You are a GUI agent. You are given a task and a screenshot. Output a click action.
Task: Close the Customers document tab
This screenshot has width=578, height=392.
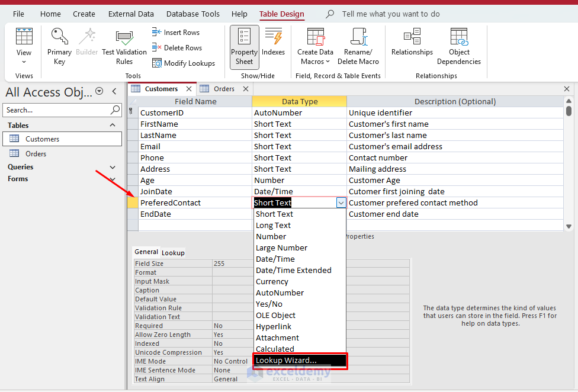click(x=189, y=89)
